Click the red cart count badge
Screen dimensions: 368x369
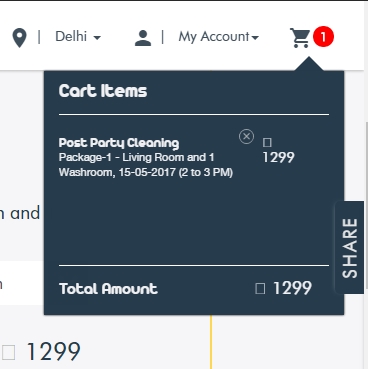point(323,36)
